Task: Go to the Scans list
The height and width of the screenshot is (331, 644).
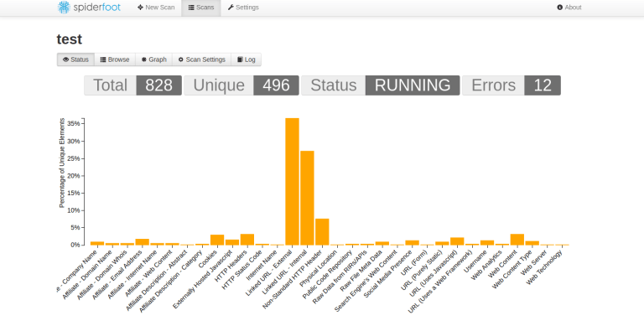Action: click(201, 8)
